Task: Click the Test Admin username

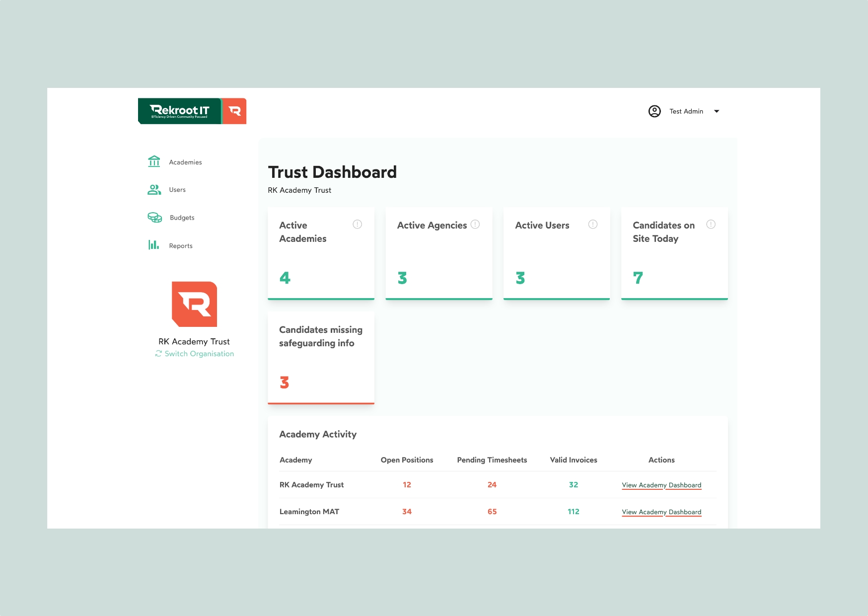Action: tap(686, 111)
